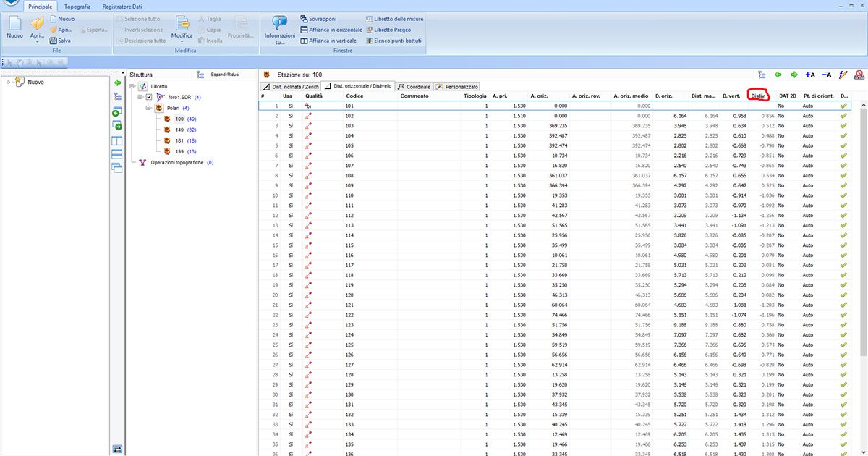
Task: Click swap arrows icon at strip bottom
Action: pos(117,449)
